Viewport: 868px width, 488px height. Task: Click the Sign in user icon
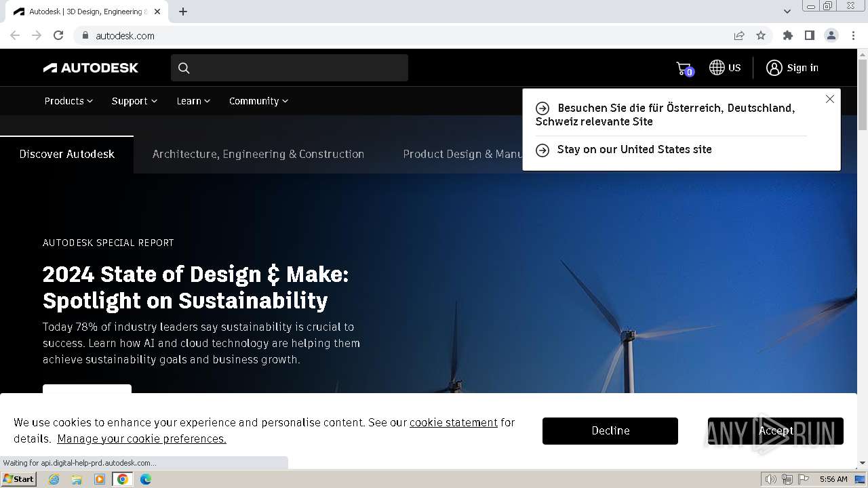(774, 68)
